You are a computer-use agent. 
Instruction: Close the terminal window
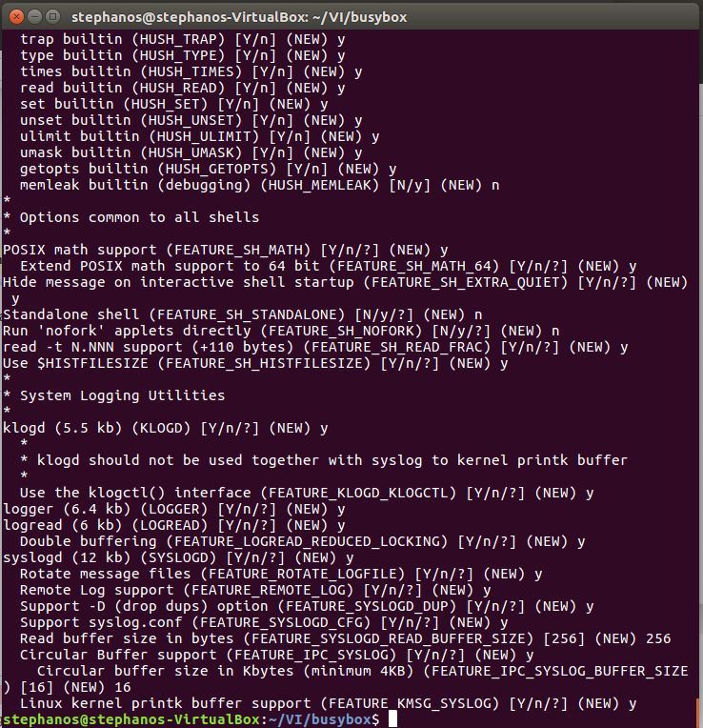tap(13, 15)
